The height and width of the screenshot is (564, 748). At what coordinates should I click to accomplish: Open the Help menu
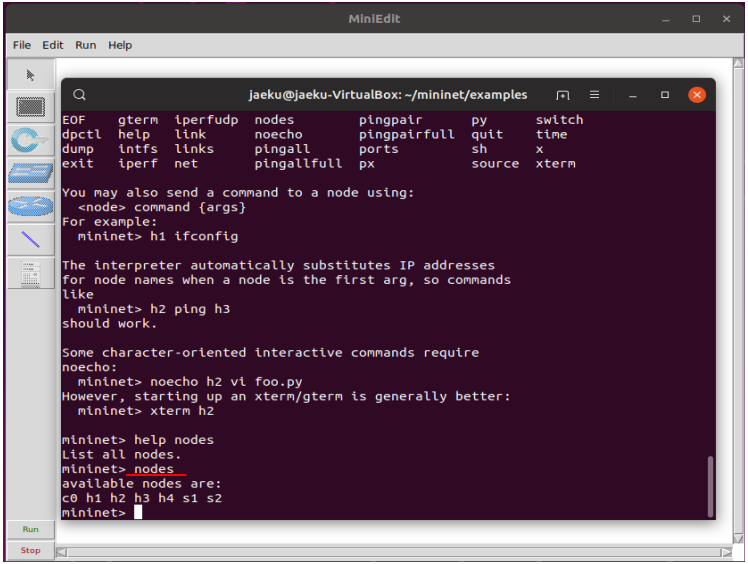(120, 45)
